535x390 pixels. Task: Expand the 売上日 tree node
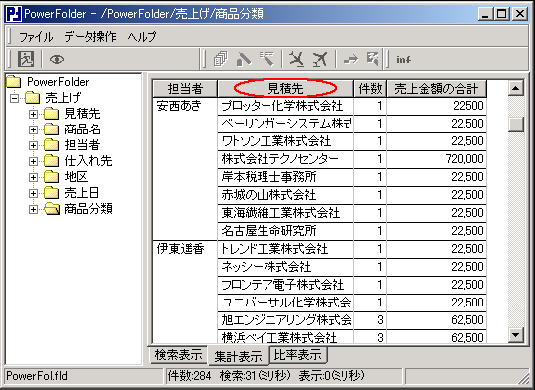click(33, 193)
